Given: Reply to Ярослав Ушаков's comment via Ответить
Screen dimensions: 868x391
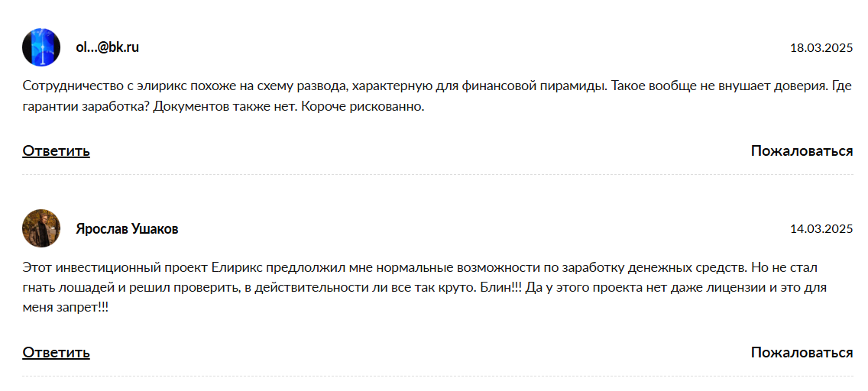Looking at the screenshot, I should coord(56,352).
